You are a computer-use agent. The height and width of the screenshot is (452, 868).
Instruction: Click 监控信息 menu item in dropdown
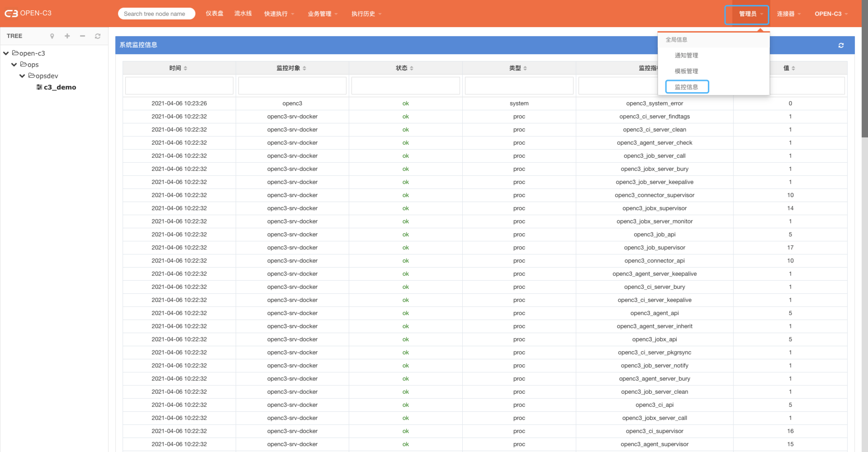tap(687, 87)
